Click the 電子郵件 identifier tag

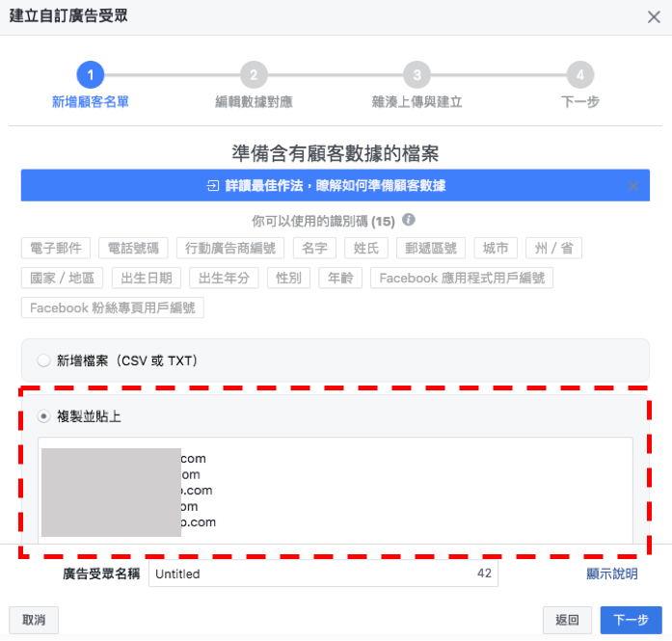tap(56, 249)
